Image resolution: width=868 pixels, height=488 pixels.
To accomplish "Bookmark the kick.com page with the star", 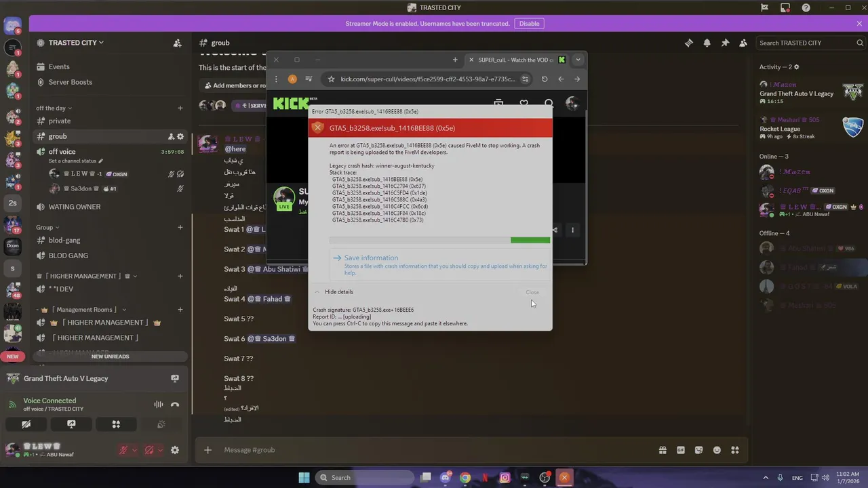I will pyautogui.click(x=331, y=79).
